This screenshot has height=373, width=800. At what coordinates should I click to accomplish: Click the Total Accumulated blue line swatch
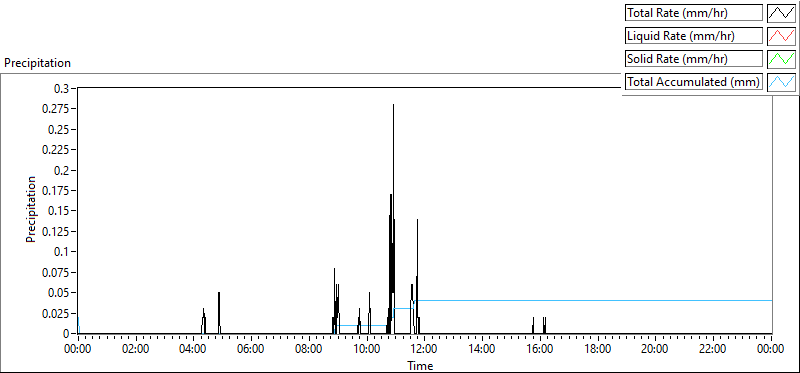pos(782,82)
